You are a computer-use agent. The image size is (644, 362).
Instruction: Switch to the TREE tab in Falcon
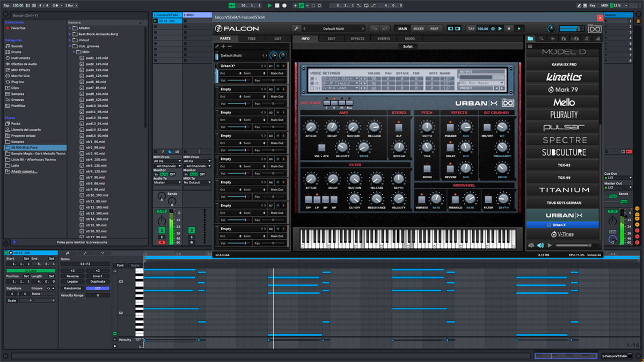point(252,39)
